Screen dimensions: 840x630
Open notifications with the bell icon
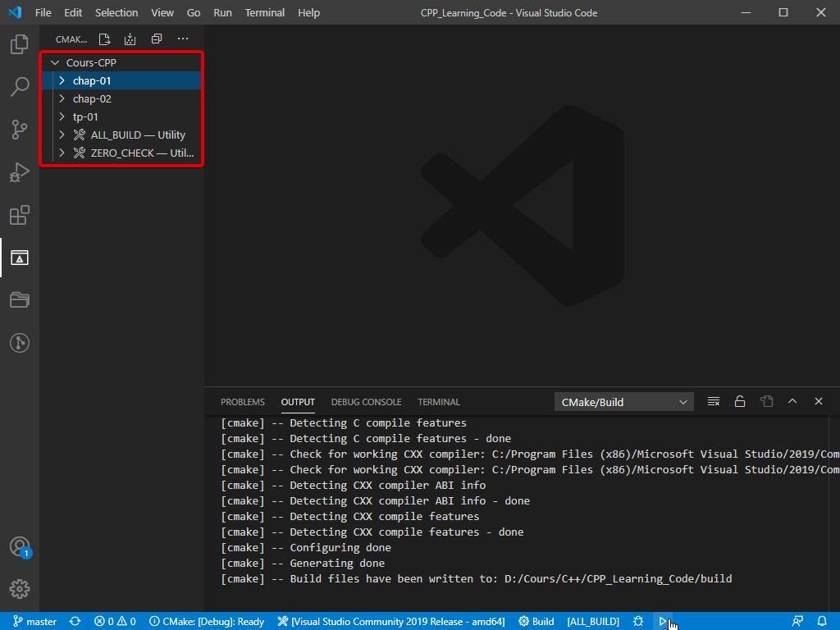(822, 622)
